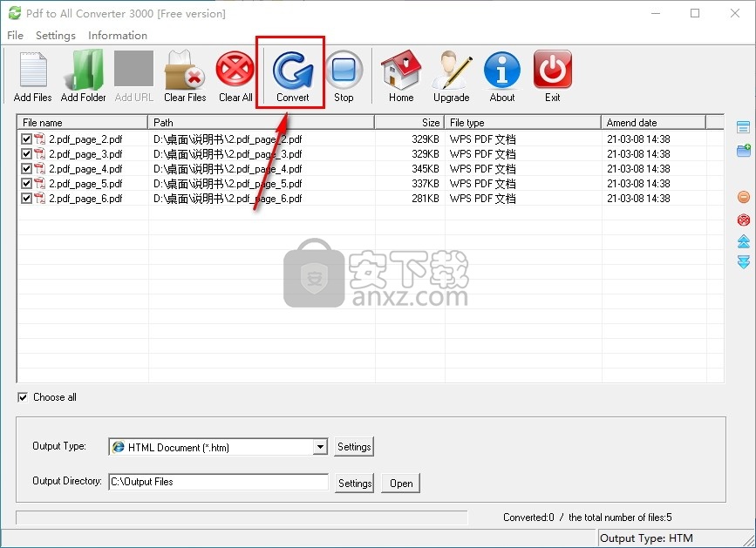Minimize the Pdf to All Converter window

655,13
